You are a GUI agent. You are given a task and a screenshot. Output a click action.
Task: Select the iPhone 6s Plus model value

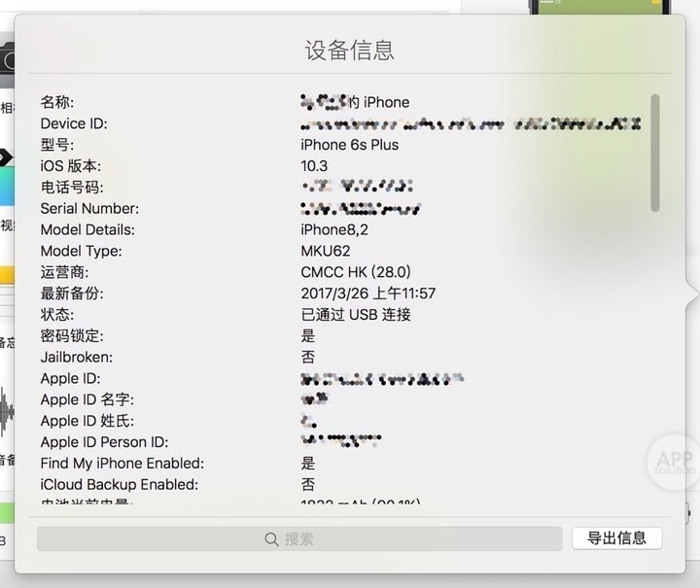click(x=350, y=145)
